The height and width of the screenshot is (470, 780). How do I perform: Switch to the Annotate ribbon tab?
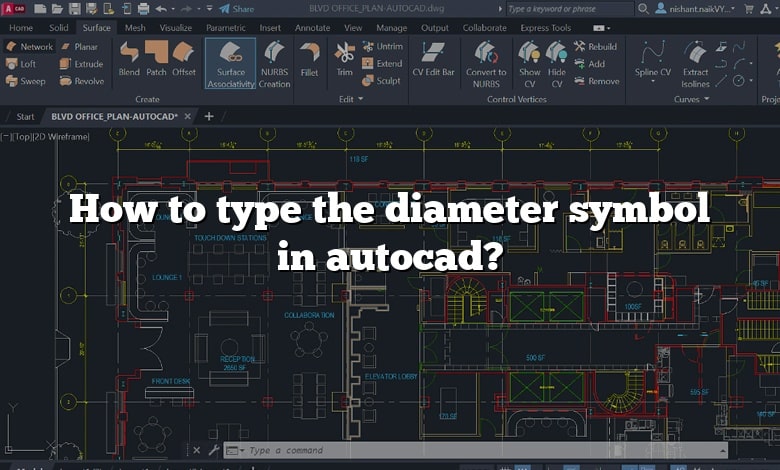click(x=312, y=28)
